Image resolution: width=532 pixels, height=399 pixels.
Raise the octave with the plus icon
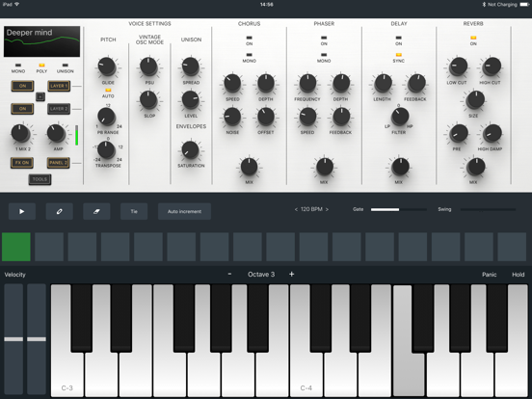click(291, 274)
